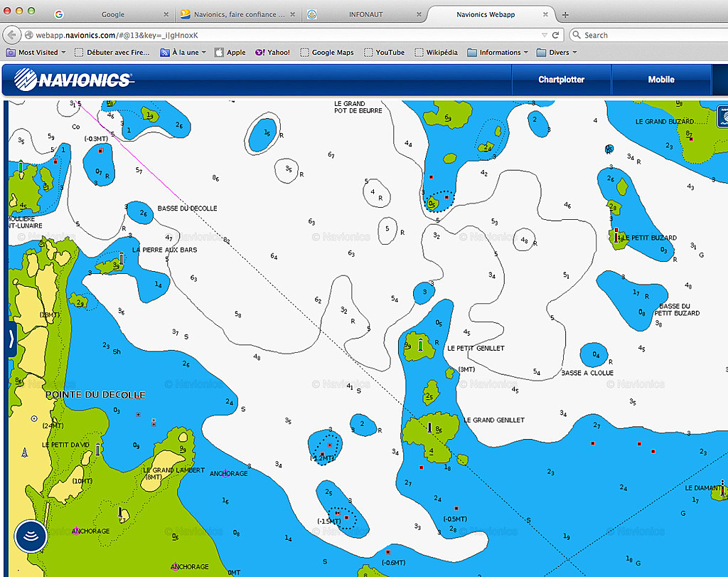The height and width of the screenshot is (577, 728).
Task: Click the rock marker near -0.3MT label
Action: pos(100,151)
